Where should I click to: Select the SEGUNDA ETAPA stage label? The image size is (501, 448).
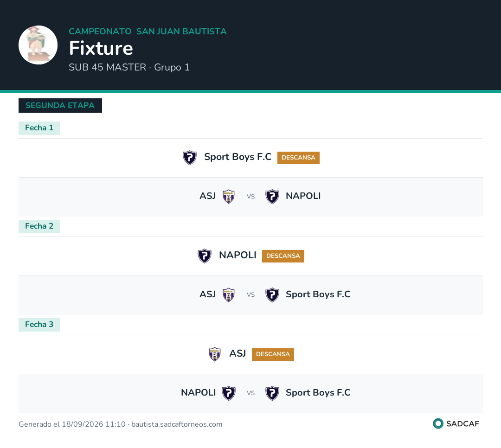tap(60, 105)
